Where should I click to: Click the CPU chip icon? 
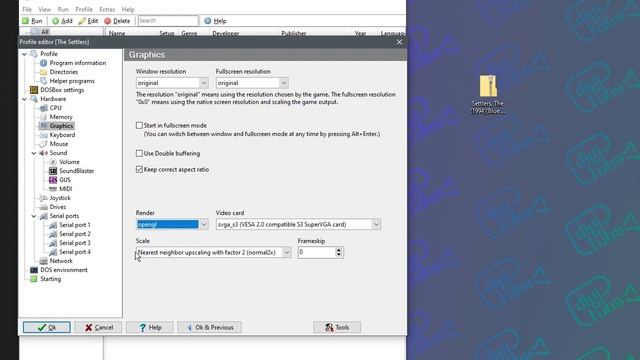coord(43,108)
